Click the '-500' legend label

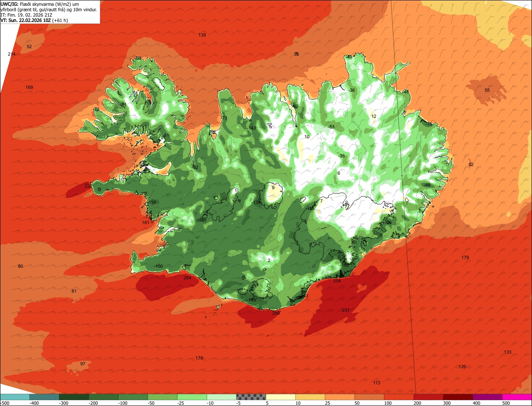(x=5, y=403)
